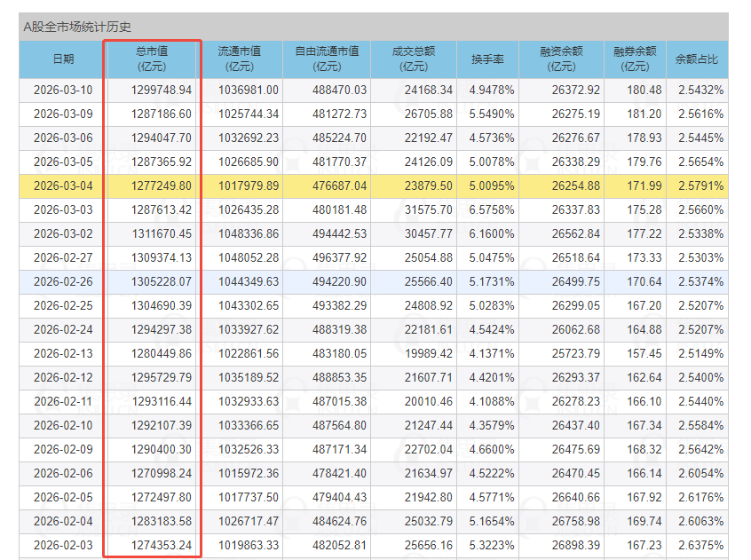The height and width of the screenshot is (560, 751).
Task: Select total market value 1299748.94
Action: [162, 90]
